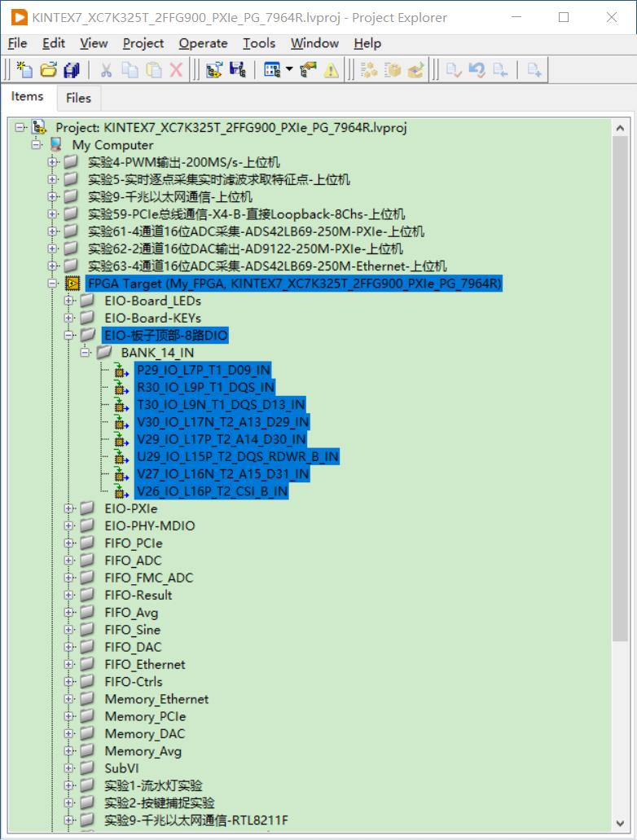Click the Cut scissors toolbar icon
The image size is (637, 840).
point(106,69)
